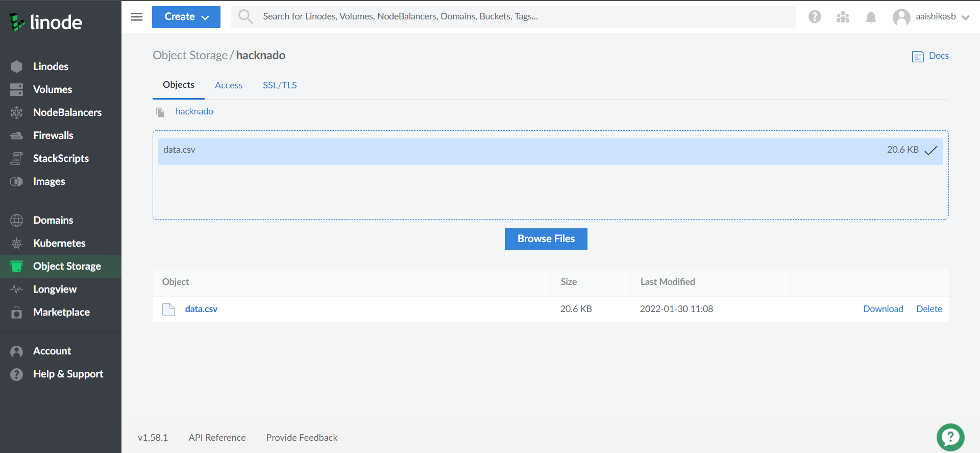Open Marketplace
The image size is (980, 453).
61,312
